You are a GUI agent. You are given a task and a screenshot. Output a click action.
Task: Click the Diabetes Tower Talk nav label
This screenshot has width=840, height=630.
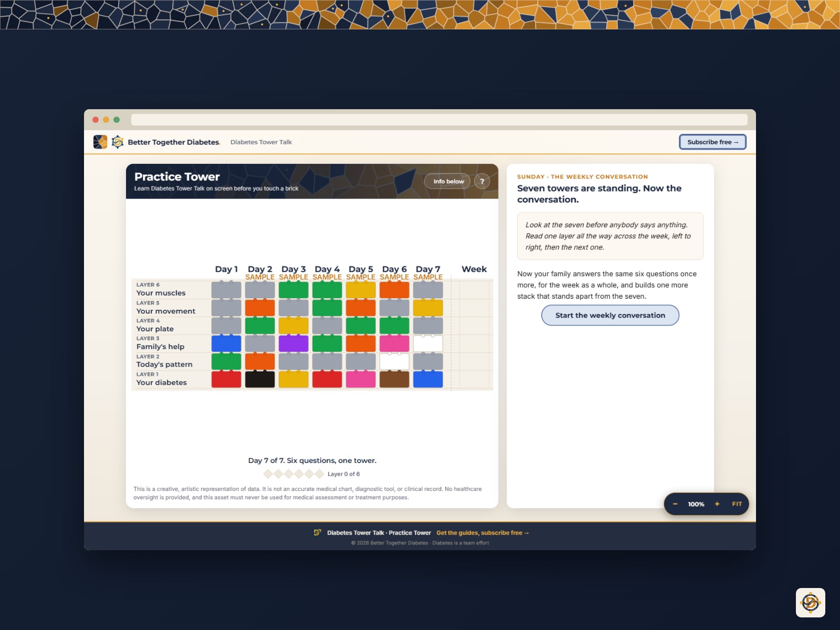click(x=261, y=142)
